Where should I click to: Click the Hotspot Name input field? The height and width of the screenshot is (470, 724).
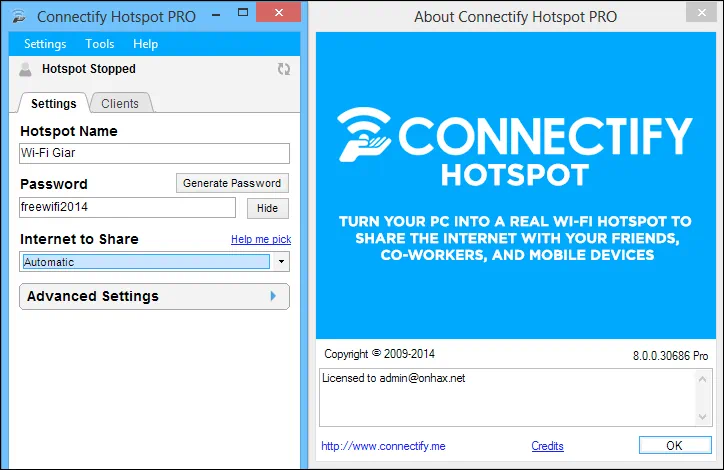(154, 153)
